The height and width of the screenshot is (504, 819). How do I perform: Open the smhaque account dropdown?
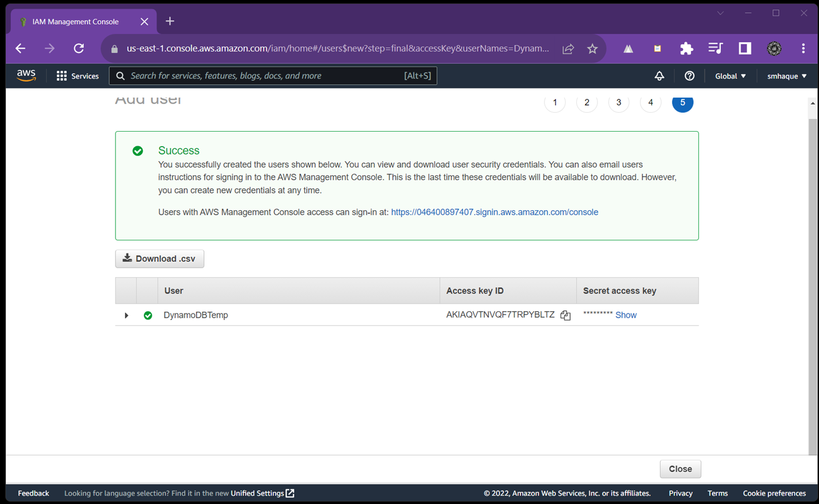coord(786,76)
